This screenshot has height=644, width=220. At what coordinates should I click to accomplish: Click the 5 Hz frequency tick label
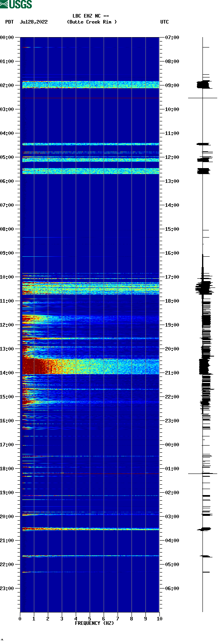[x=90, y=619]
